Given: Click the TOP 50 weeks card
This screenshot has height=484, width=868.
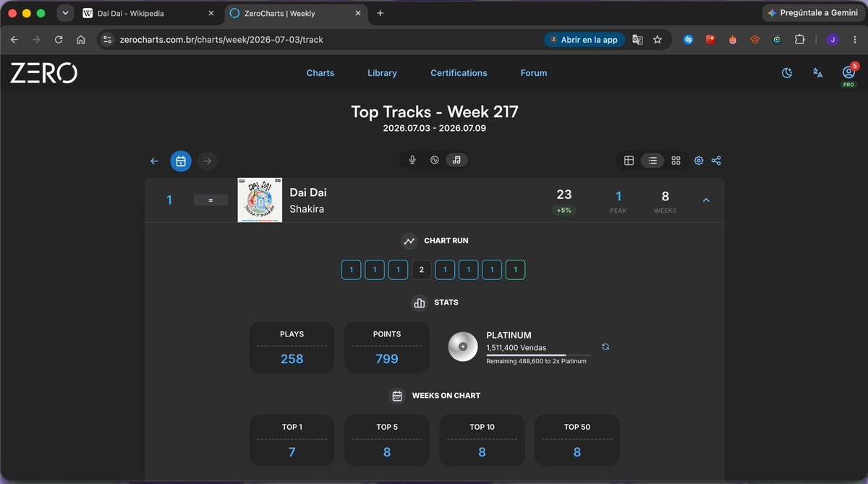Looking at the screenshot, I should pyautogui.click(x=577, y=440).
